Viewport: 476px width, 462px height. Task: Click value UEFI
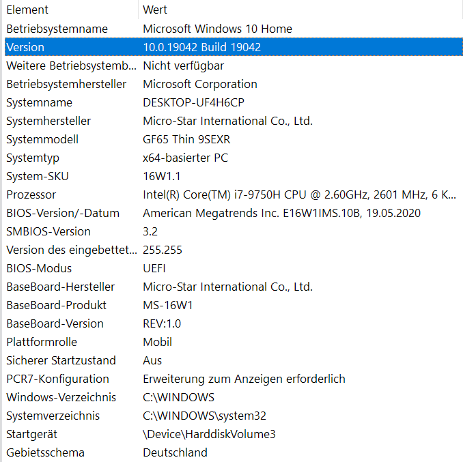[x=154, y=268]
